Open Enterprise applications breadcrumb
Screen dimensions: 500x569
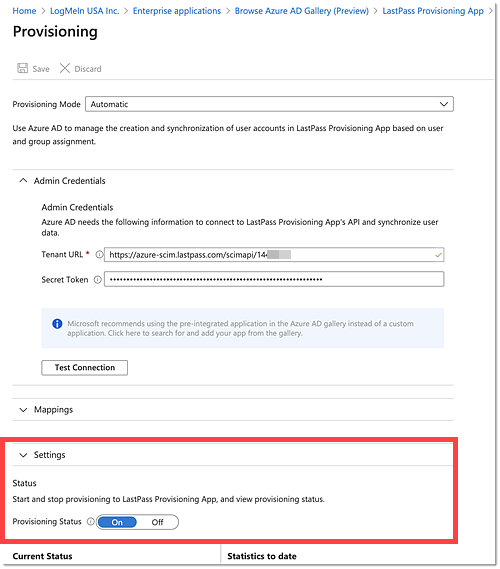pos(177,11)
